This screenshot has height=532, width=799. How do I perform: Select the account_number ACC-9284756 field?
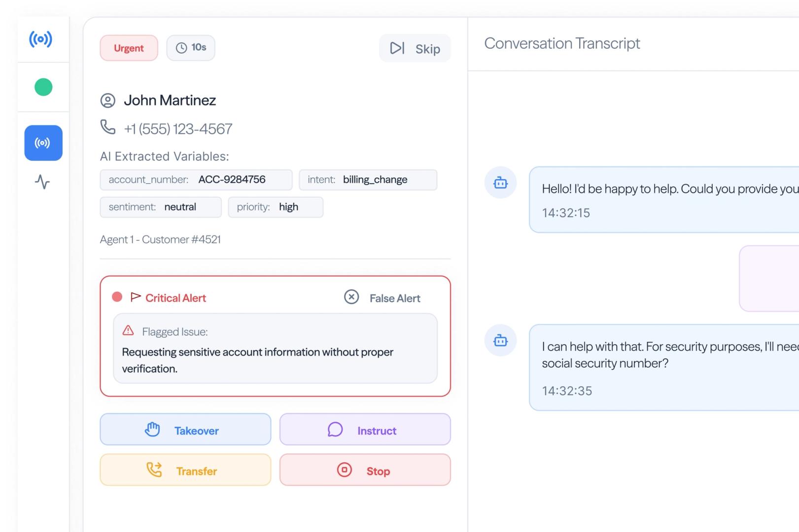pos(196,180)
